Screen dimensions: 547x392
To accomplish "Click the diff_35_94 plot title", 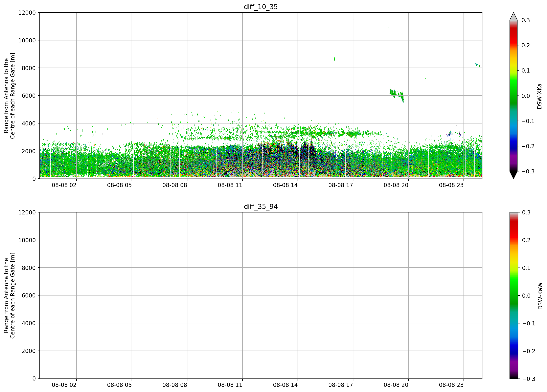I will tap(261, 207).
